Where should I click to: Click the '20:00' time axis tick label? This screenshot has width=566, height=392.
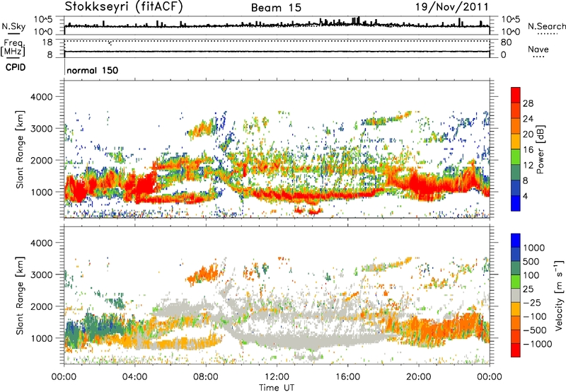point(419,377)
